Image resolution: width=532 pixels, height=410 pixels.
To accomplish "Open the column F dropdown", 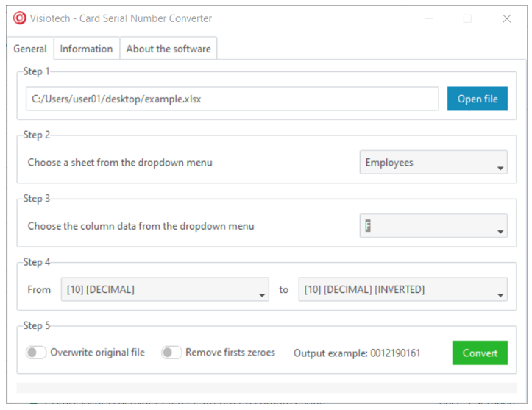I will (x=433, y=226).
